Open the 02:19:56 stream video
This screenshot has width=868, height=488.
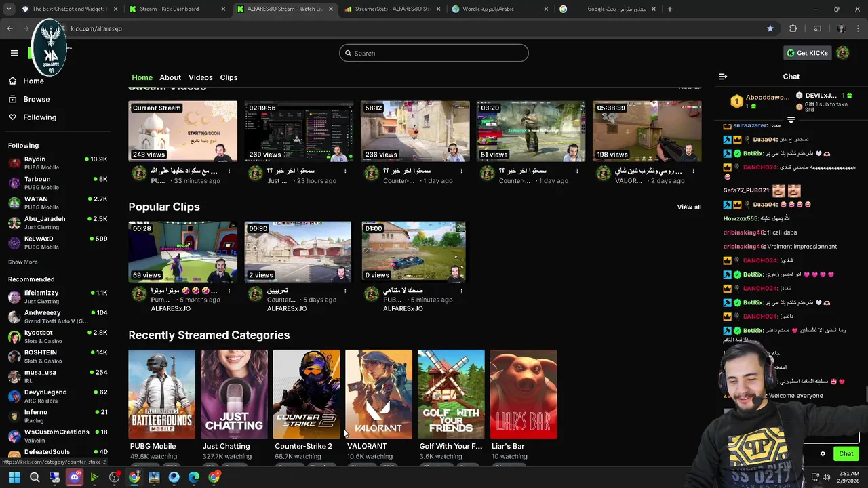299,131
